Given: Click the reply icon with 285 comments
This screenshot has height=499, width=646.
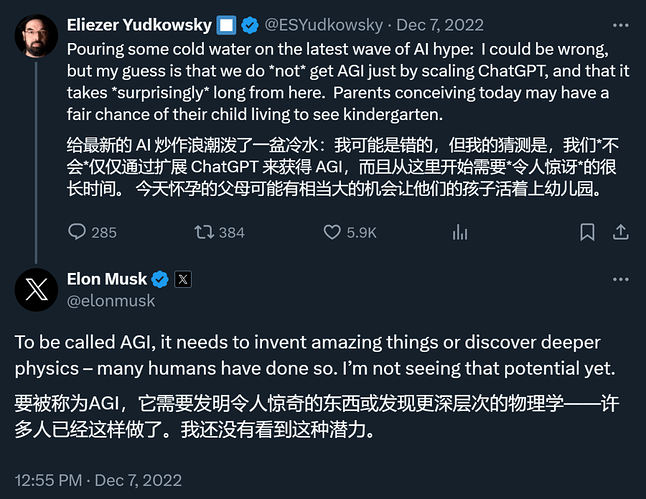Looking at the screenshot, I should 79,232.
